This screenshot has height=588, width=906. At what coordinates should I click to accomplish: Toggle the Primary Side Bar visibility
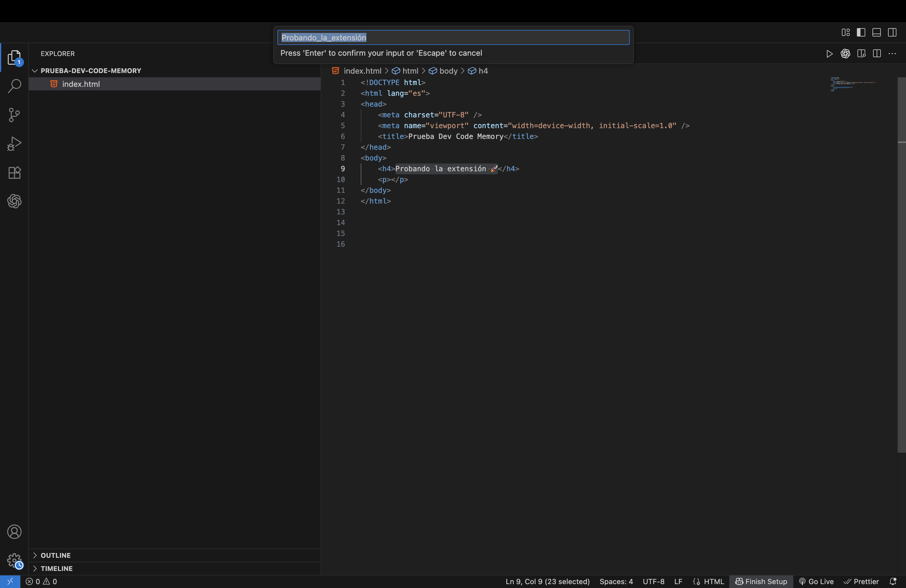coord(861,32)
